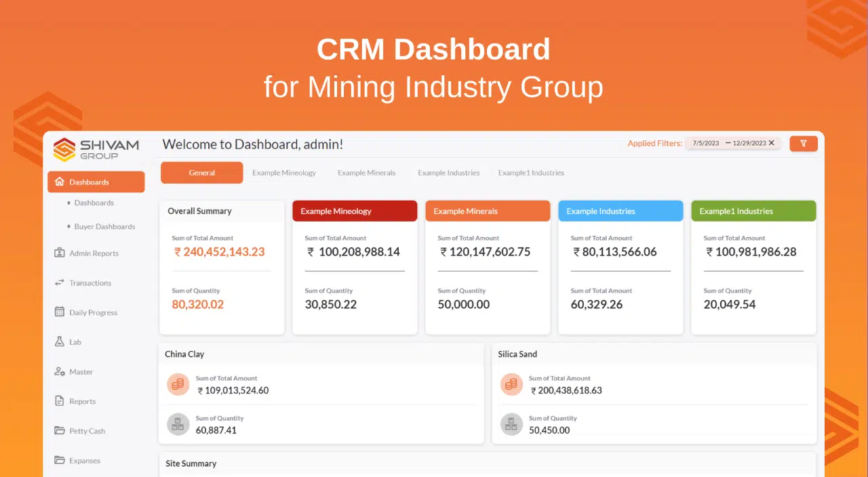This screenshot has height=477, width=868.
Task: Clear the applied date filter X
Action: click(x=772, y=143)
